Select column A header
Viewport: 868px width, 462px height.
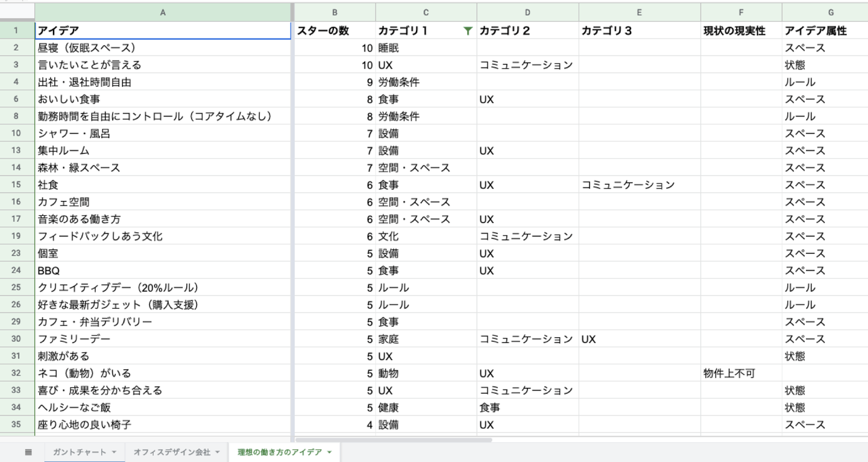click(x=163, y=12)
